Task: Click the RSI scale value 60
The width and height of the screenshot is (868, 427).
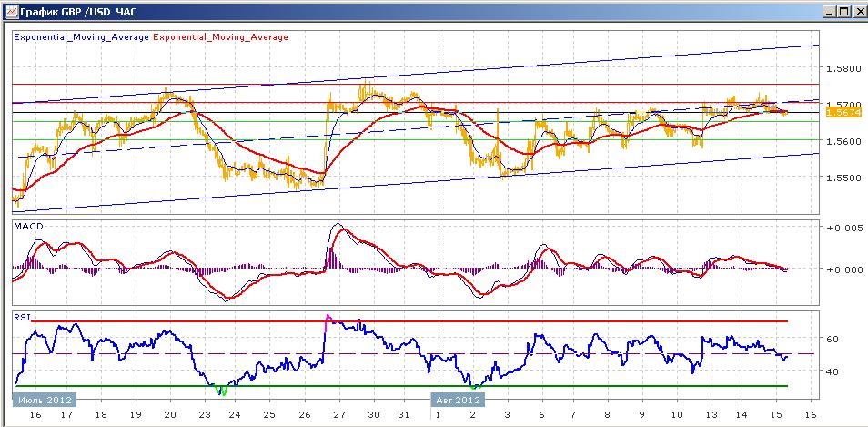Action: tap(832, 339)
